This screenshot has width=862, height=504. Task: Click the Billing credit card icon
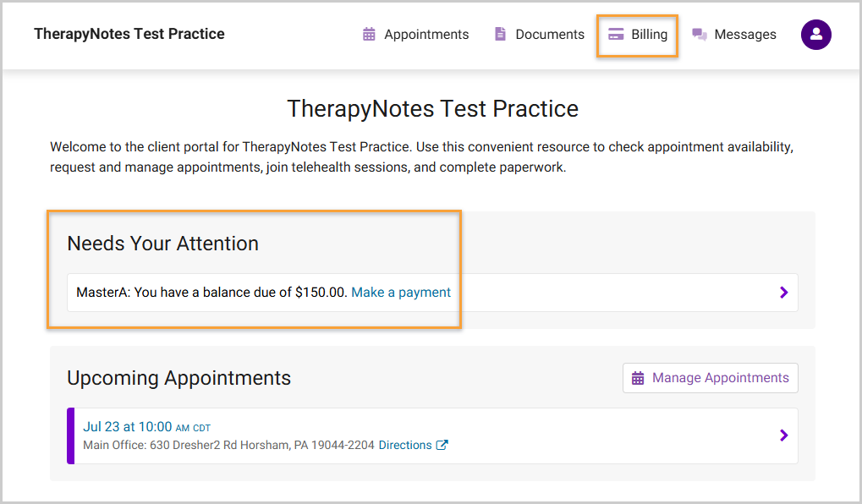coord(616,35)
